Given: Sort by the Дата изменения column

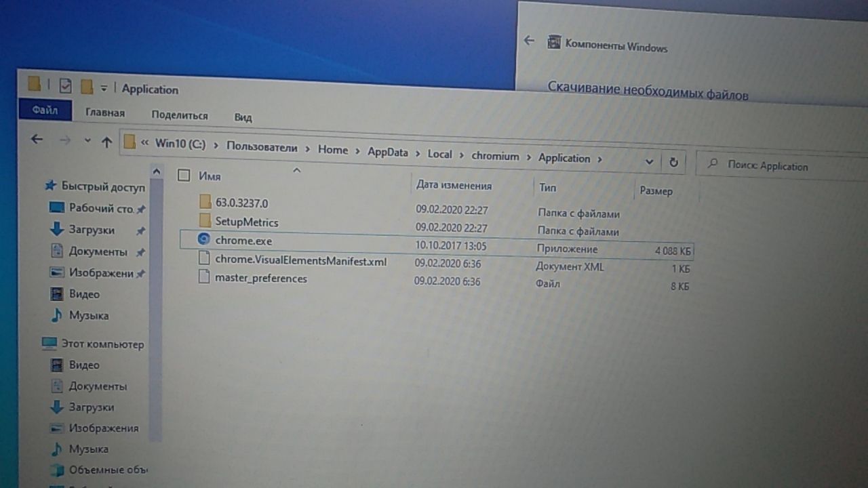Looking at the screenshot, I should (x=454, y=185).
